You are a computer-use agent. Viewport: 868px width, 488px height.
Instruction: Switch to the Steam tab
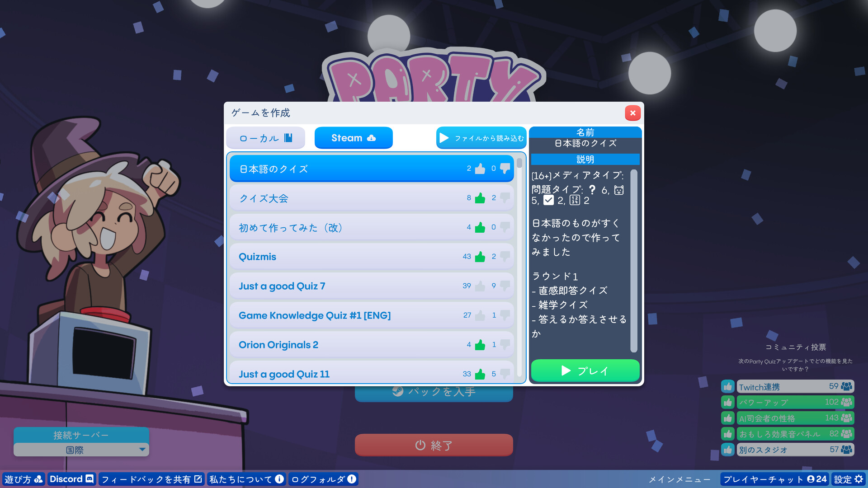point(354,138)
